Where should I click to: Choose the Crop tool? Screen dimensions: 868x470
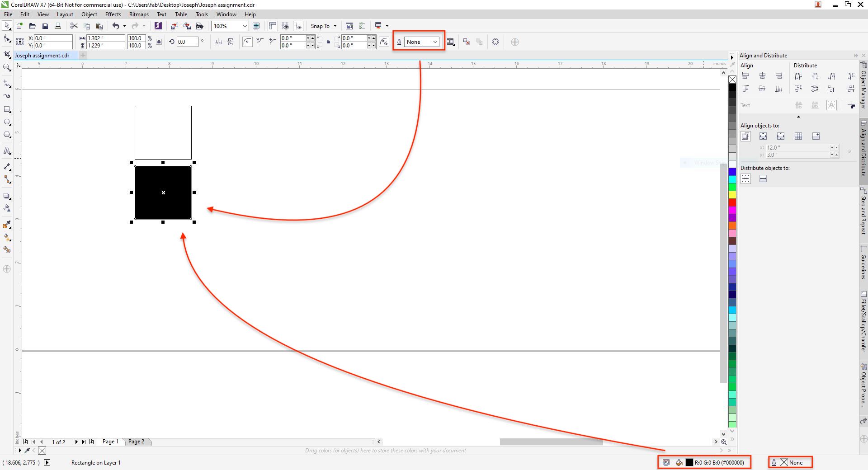tap(7, 55)
